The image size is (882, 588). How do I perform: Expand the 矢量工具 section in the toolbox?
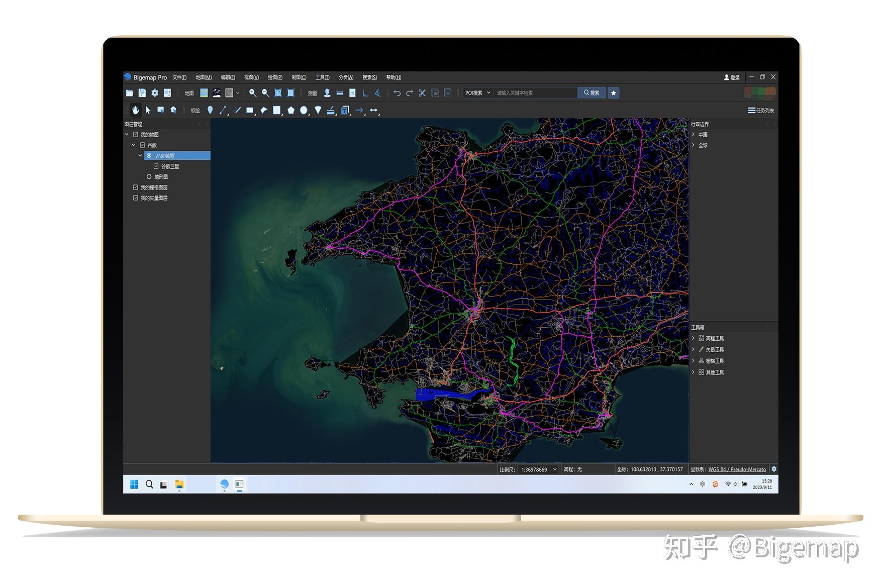[x=694, y=349]
